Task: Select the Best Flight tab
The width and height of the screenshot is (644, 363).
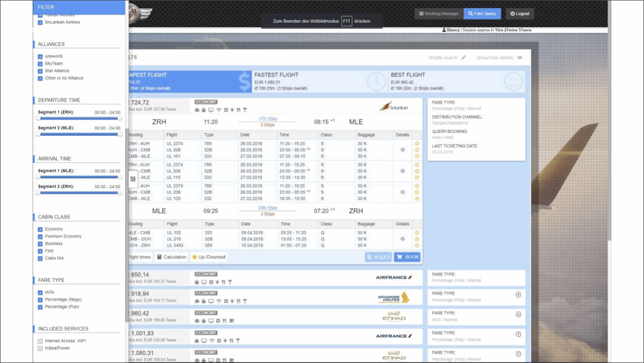Action: tap(457, 81)
